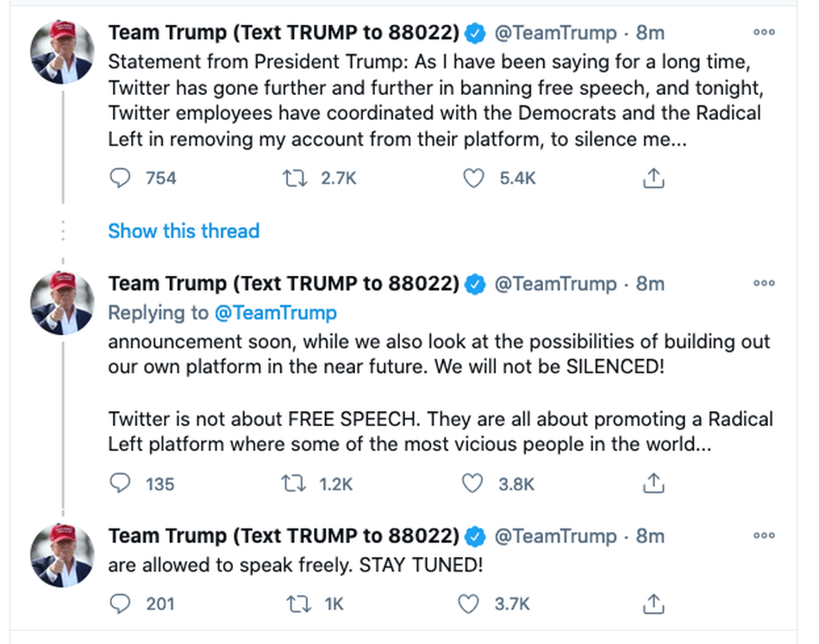This screenshot has width=819, height=644.
Task: Open more options on the second tweet
Action: [x=764, y=284]
